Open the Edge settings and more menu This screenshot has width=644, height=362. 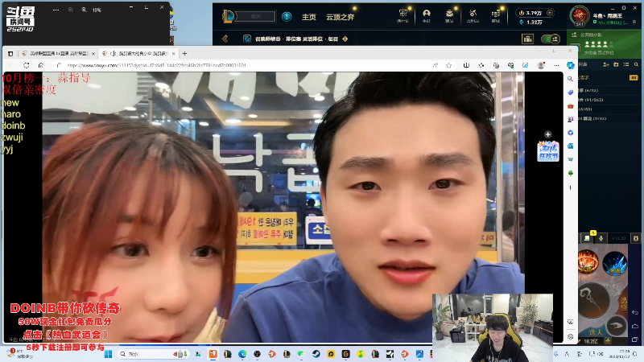pyautogui.click(x=556, y=65)
